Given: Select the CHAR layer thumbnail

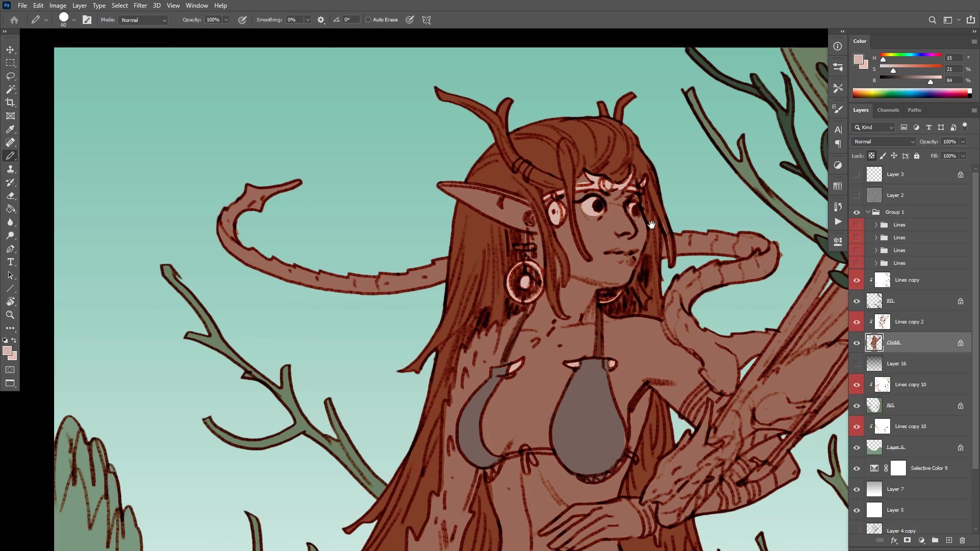Looking at the screenshot, I should point(874,343).
